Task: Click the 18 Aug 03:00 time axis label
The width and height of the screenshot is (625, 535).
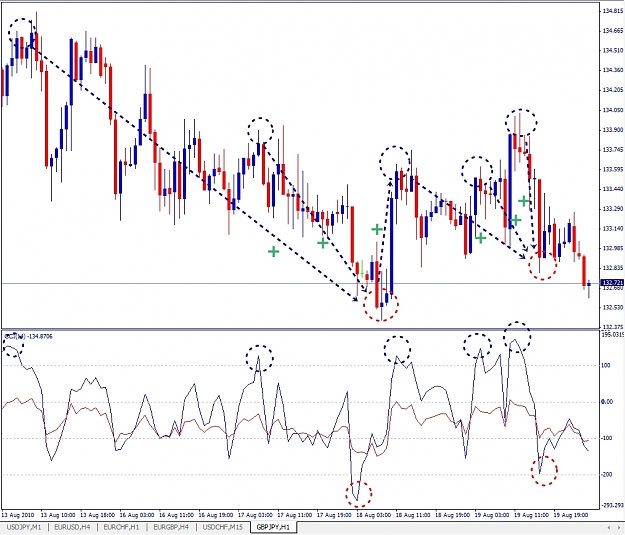Action: click(374, 515)
